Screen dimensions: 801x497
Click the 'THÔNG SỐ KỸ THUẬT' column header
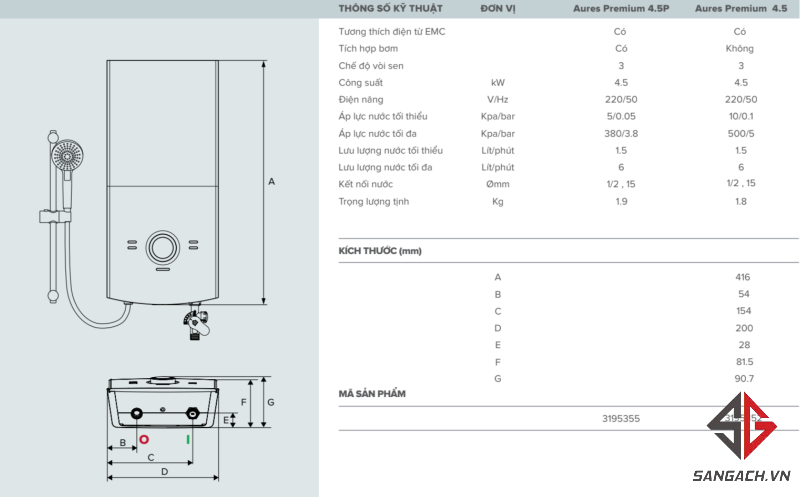pyautogui.click(x=390, y=9)
